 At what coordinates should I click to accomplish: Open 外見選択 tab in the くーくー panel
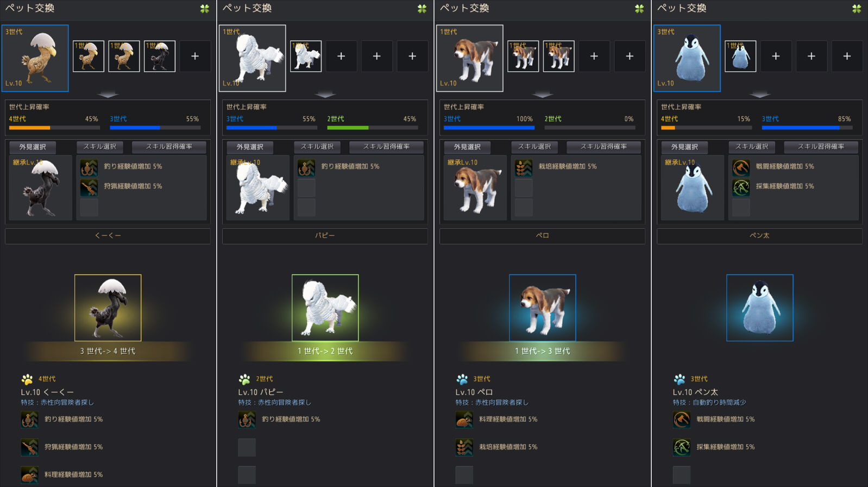[x=33, y=147]
